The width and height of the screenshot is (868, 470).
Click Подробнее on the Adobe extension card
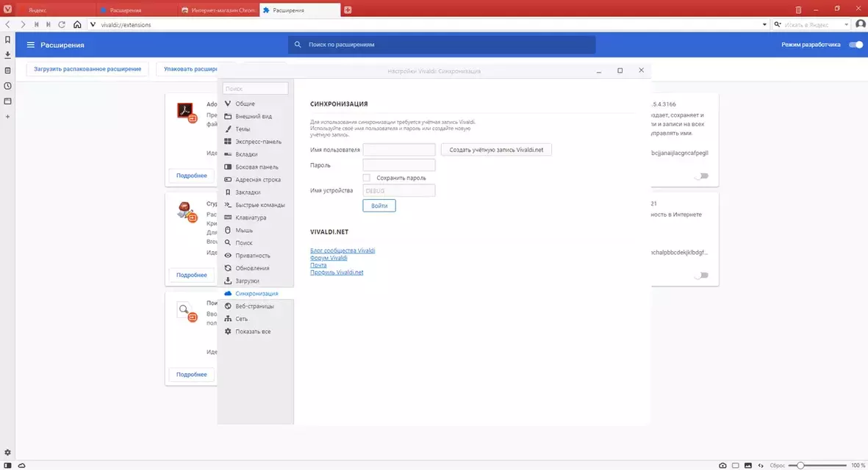coord(192,176)
